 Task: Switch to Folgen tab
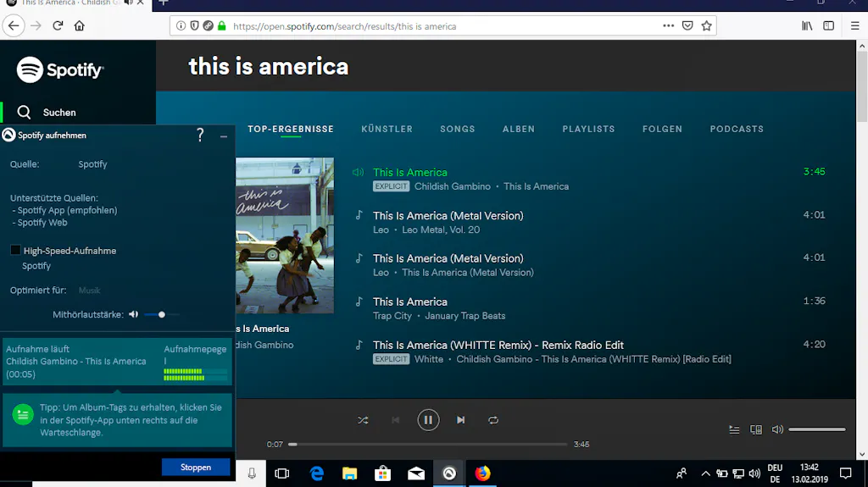662,129
